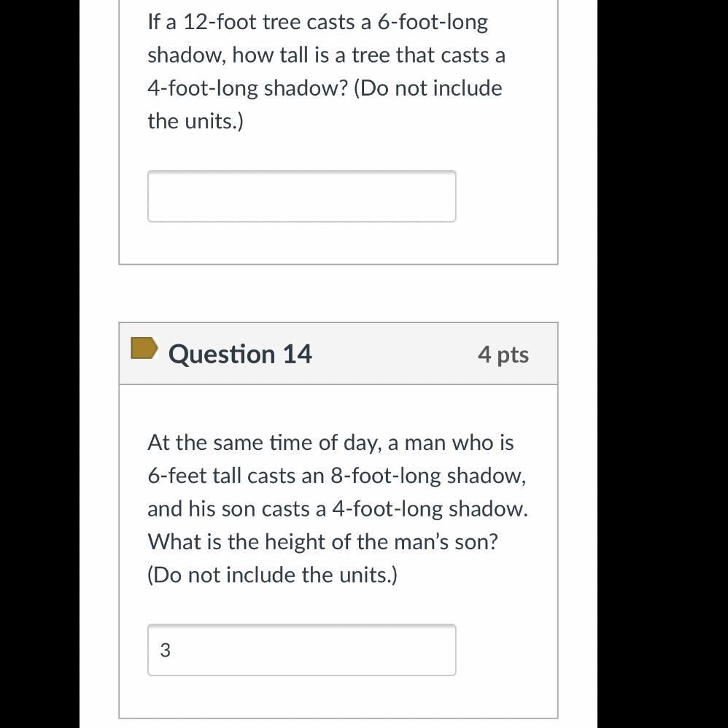Screen dimensions: 728x728
Task: Click the 4 pts label
Action: point(503,355)
